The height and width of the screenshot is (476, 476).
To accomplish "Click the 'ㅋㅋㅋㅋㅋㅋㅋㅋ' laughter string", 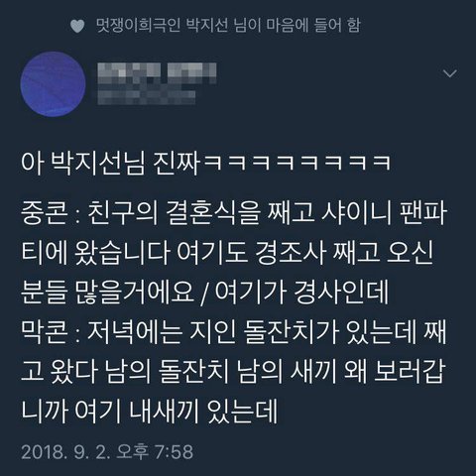I will 298,164.
